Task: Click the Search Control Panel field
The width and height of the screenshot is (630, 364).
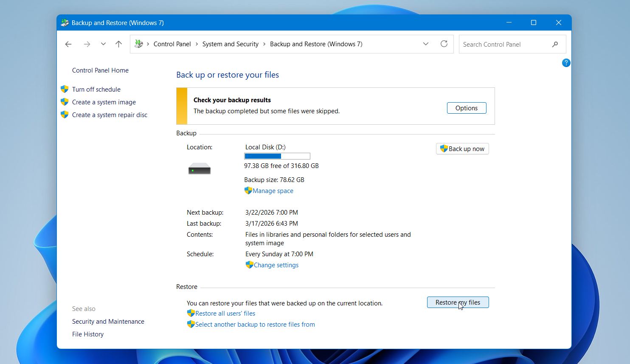Action: 505,44
